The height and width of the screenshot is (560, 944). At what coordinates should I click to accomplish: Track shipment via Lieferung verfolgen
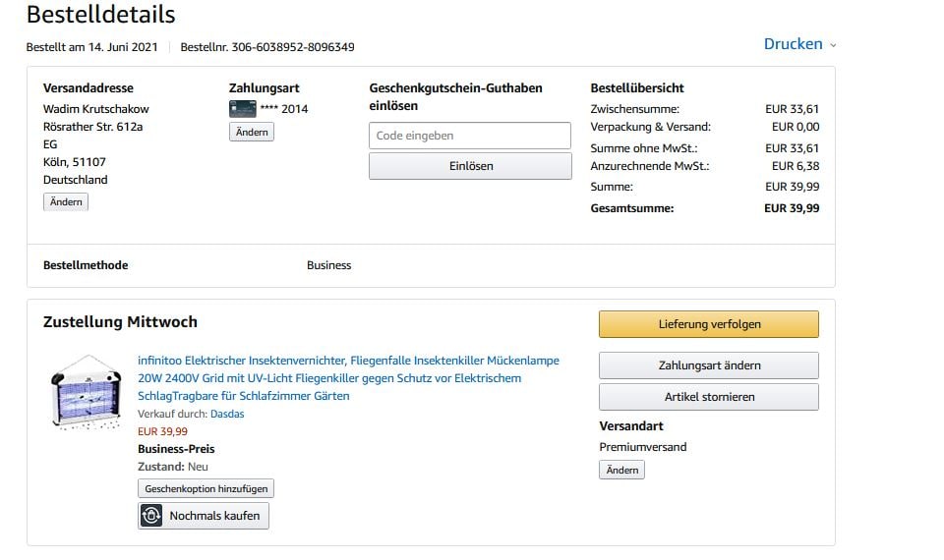(x=708, y=324)
